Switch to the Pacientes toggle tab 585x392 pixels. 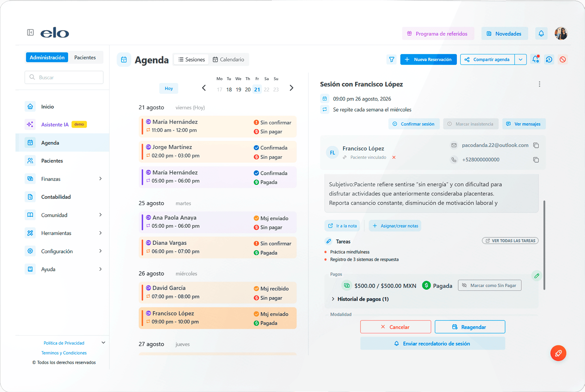85,58
